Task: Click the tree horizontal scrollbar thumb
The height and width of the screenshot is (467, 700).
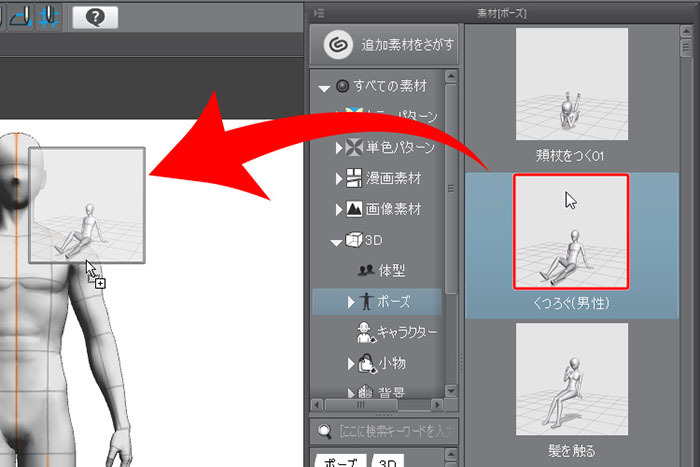Action: click(361, 405)
